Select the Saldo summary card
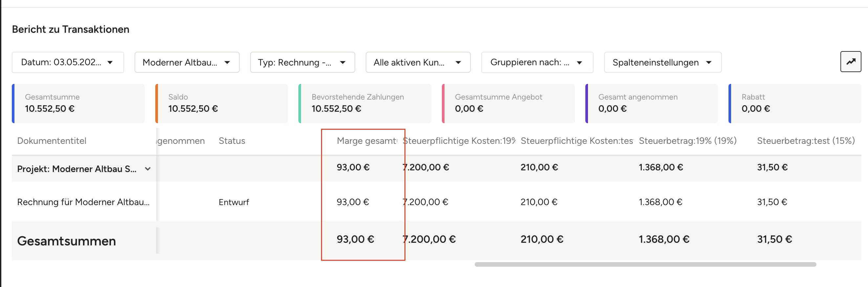The width and height of the screenshot is (868, 287). [222, 103]
